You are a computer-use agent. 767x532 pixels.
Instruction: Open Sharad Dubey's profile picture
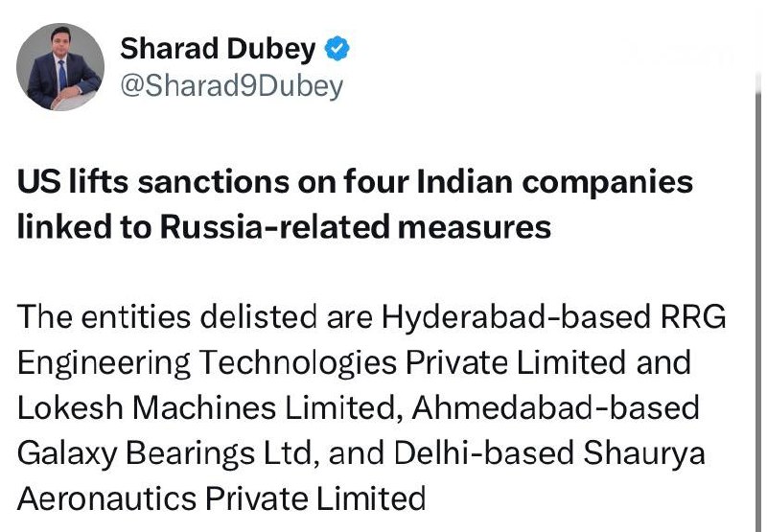pyautogui.click(x=60, y=67)
